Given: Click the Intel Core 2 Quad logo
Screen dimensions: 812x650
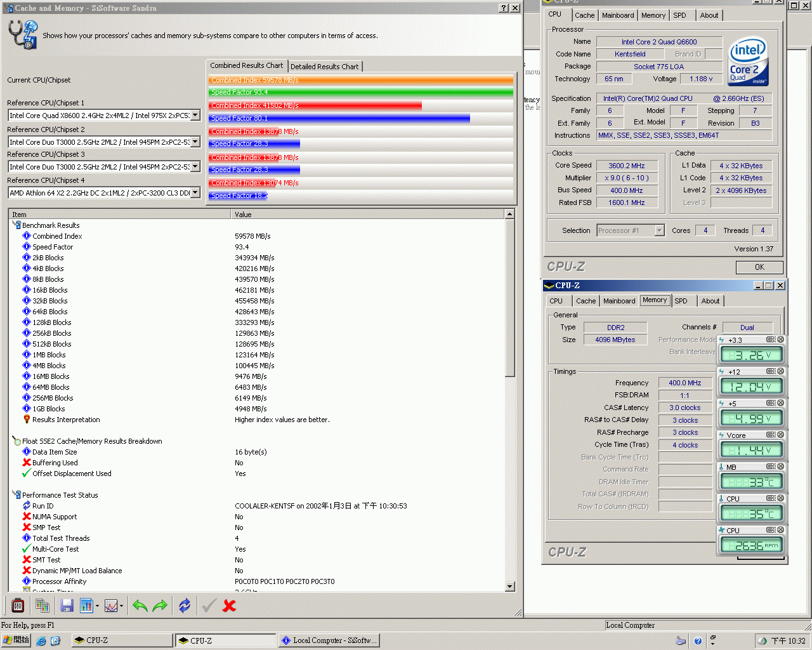Looking at the screenshot, I should (749, 61).
